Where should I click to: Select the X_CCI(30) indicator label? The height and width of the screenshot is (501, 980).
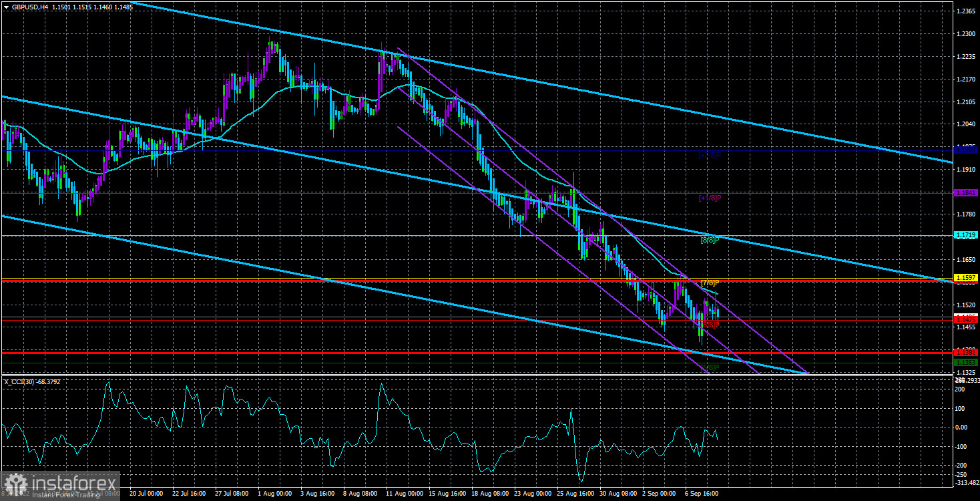[20, 382]
